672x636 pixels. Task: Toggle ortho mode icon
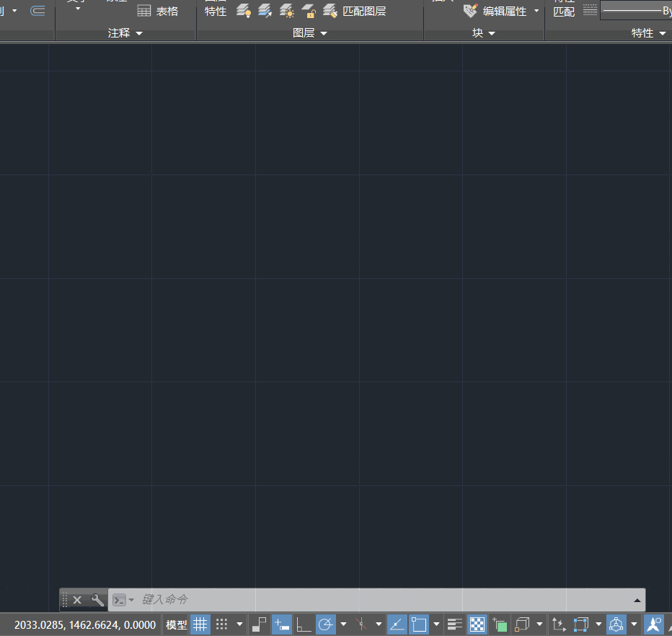click(304, 624)
